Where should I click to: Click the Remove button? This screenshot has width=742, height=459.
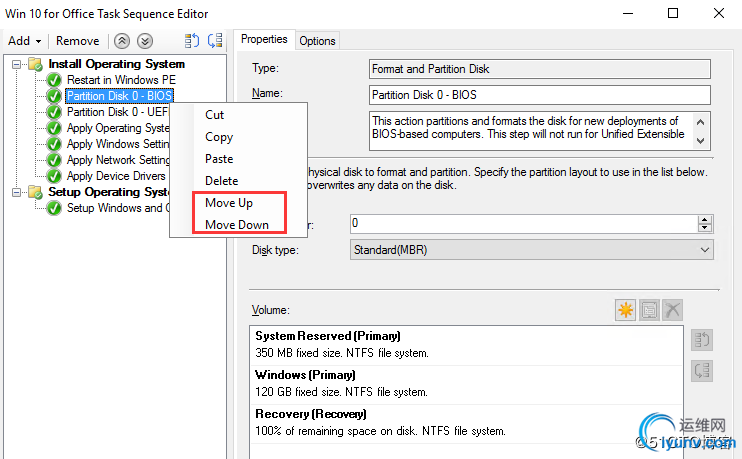78,41
